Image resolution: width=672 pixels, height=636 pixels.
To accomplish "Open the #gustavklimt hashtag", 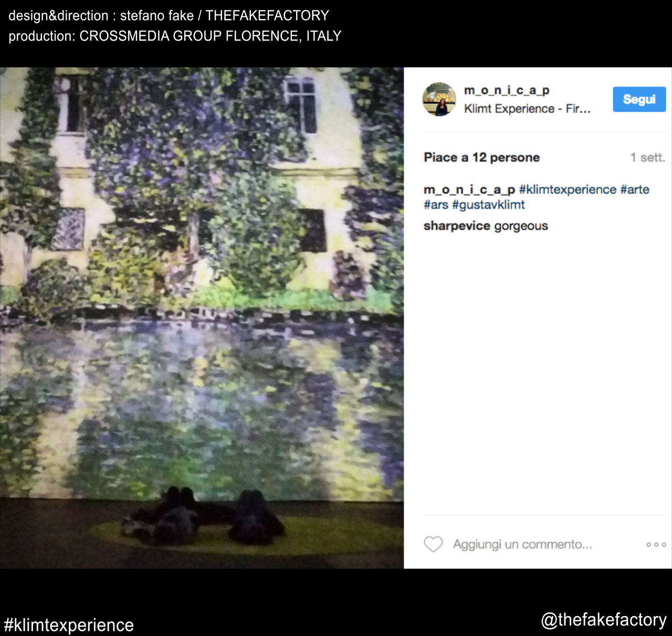I will tap(488, 205).
